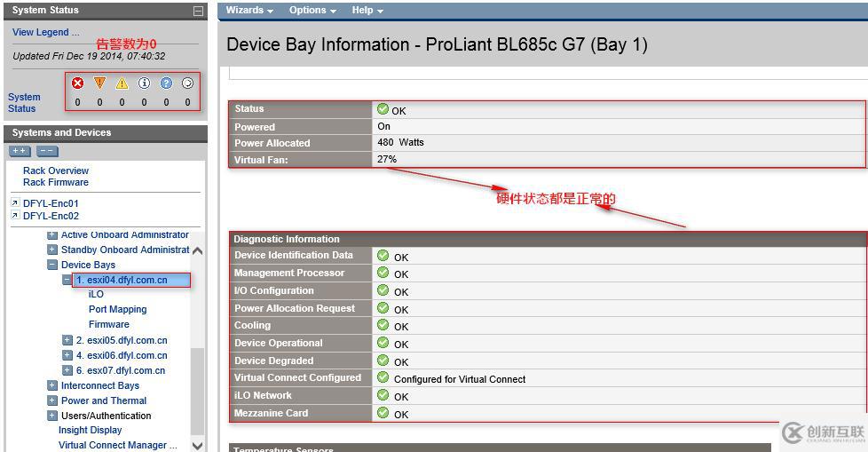The image size is (868, 452).
Task: Click Device Degraded OK icon
Action: [x=383, y=361]
